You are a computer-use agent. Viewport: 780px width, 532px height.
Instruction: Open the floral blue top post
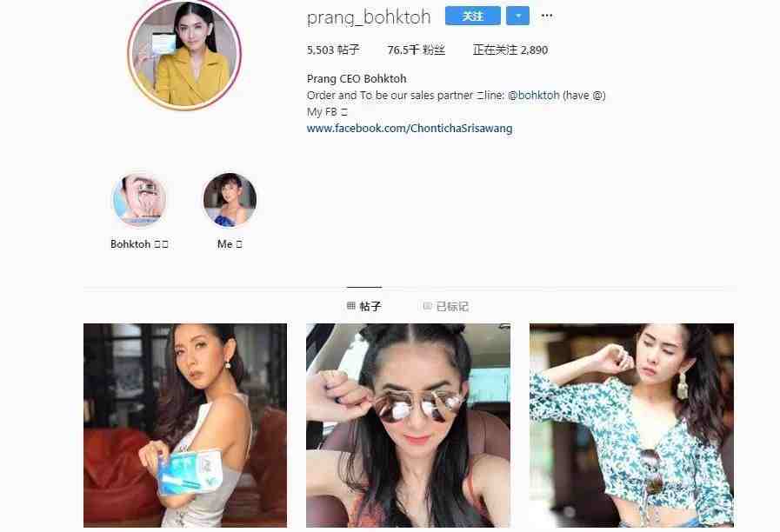[631, 425]
